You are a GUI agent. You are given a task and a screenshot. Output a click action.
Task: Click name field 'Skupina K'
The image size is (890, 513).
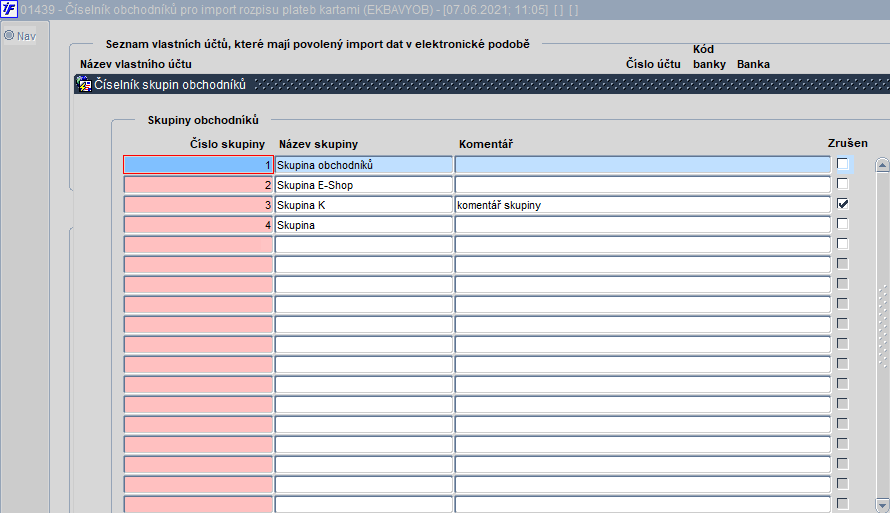coord(364,205)
